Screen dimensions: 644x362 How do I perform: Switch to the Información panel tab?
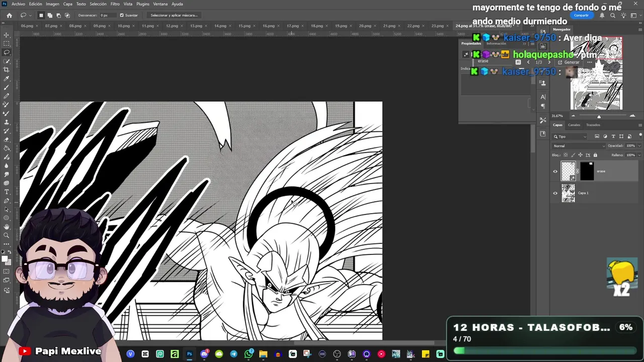tap(496, 43)
